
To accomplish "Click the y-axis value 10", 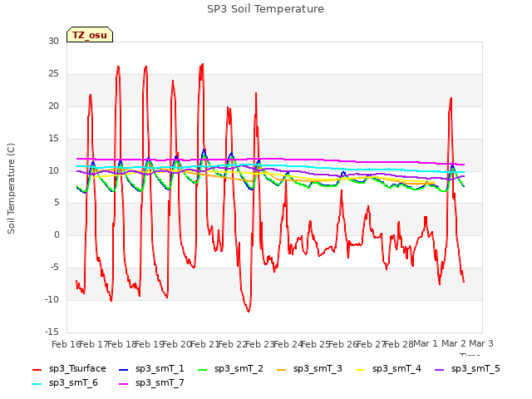I will coord(53,170).
